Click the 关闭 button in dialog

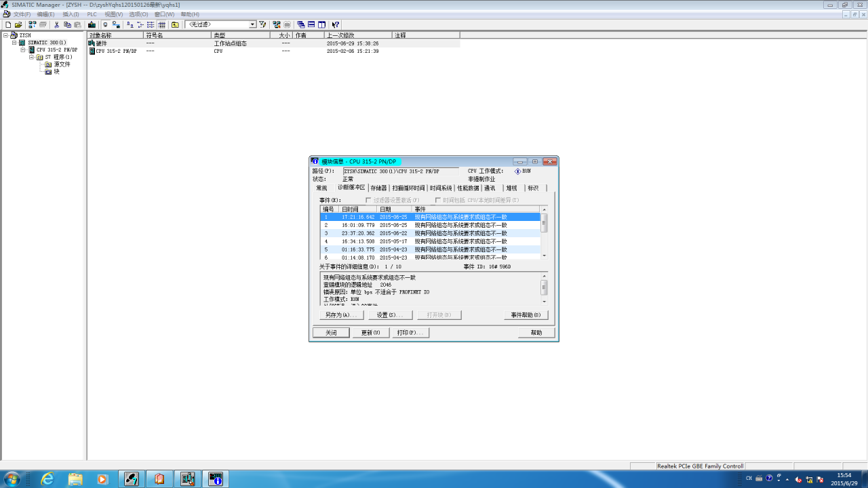coord(331,333)
